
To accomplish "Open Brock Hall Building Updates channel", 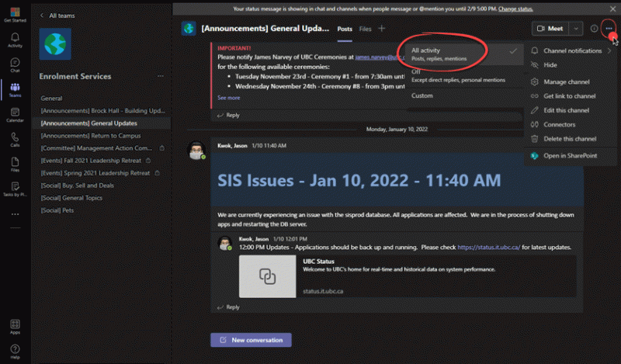I will tap(102, 110).
